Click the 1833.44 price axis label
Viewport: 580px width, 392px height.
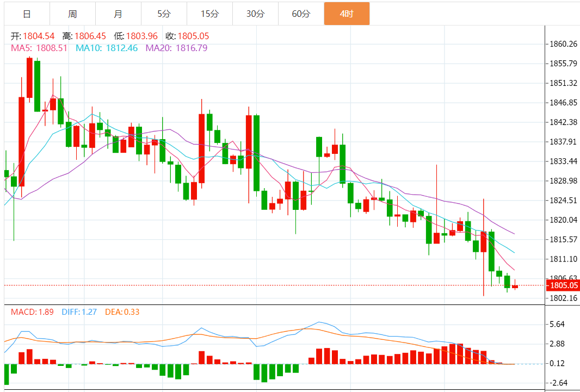(x=563, y=161)
